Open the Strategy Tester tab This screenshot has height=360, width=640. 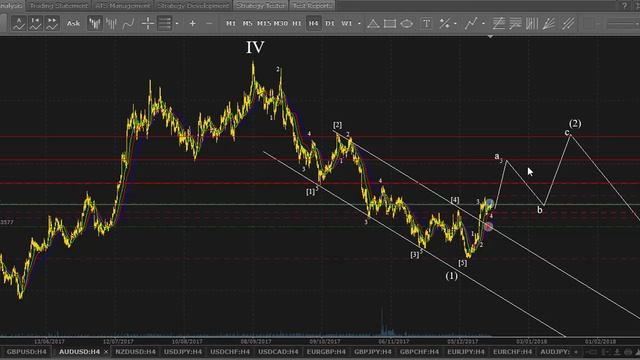261,6
